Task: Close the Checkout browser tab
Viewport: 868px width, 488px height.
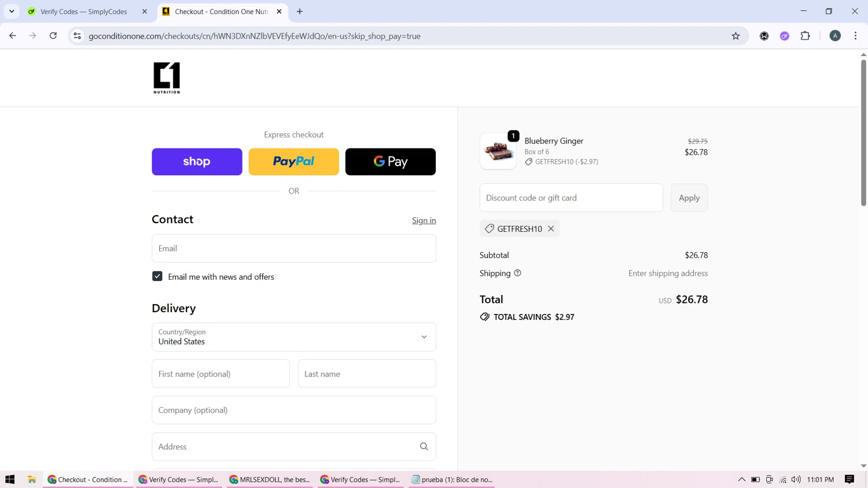Action: (x=279, y=12)
